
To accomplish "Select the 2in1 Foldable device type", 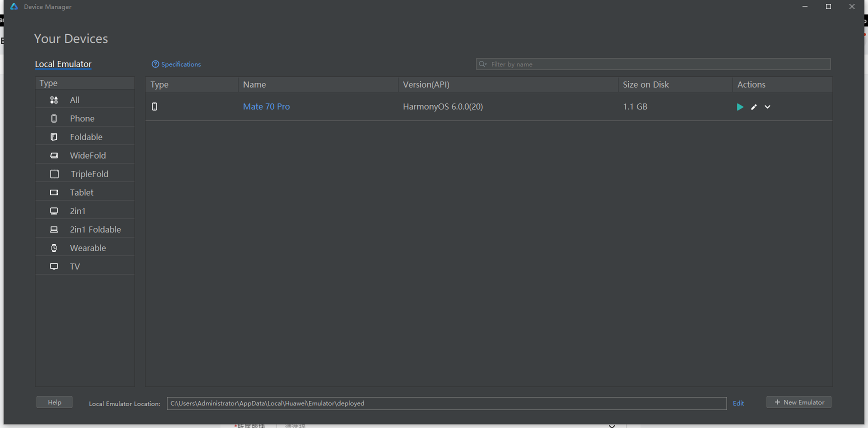I will coord(85,229).
